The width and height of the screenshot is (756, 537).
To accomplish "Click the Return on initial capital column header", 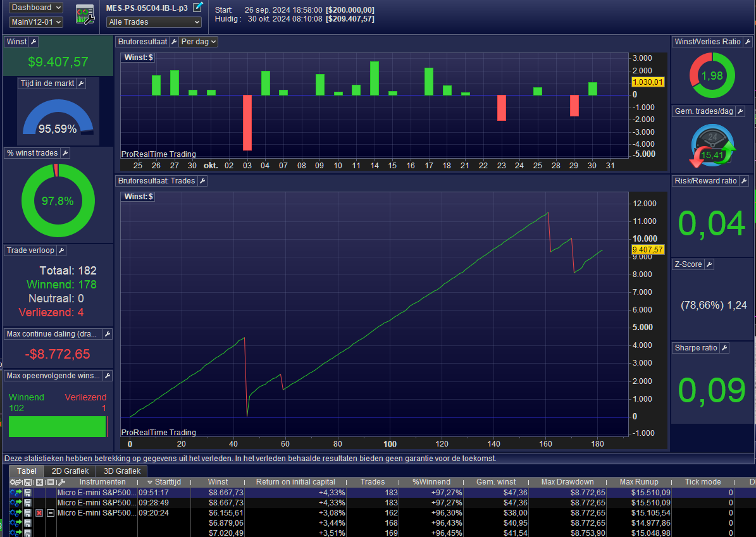I will pyautogui.click(x=295, y=482).
